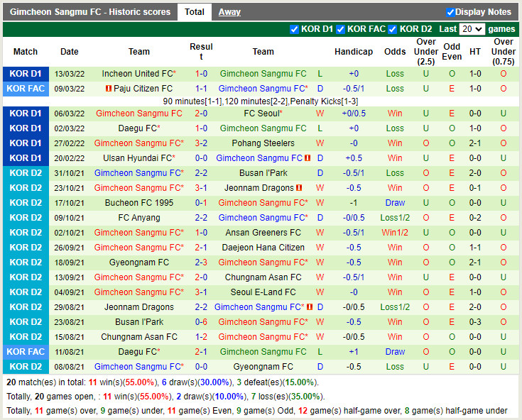
Task: Click the 12 game(s) half-game over text
Action: (349, 411)
